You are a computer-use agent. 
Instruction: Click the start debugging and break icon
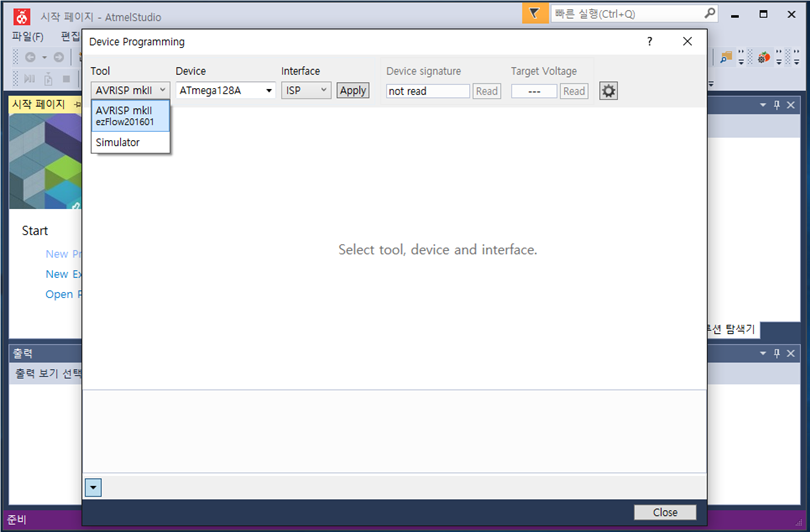tap(30, 79)
